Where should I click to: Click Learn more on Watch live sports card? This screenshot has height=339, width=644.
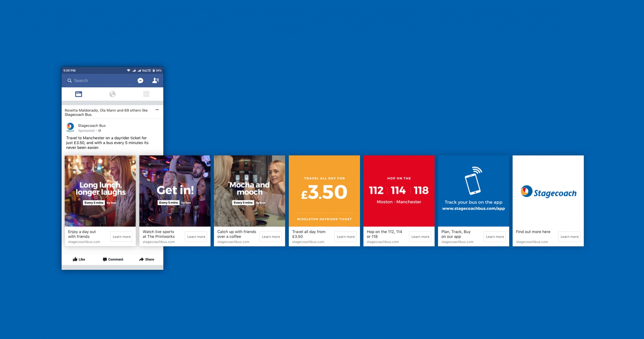pyautogui.click(x=196, y=237)
